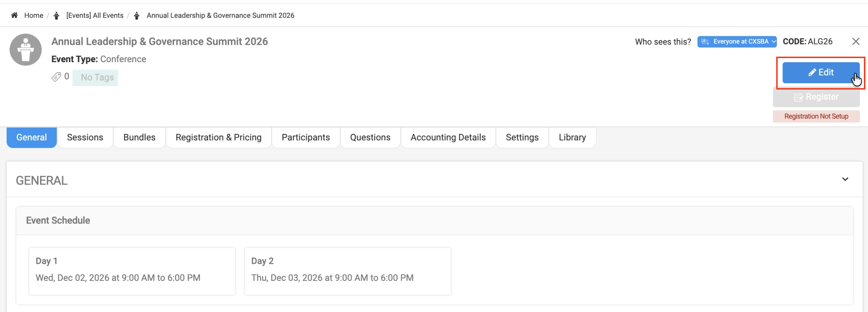Open the Everyone at CXSBA visibility dropdown
This screenshot has width=868, height=312.
[737, 41]
